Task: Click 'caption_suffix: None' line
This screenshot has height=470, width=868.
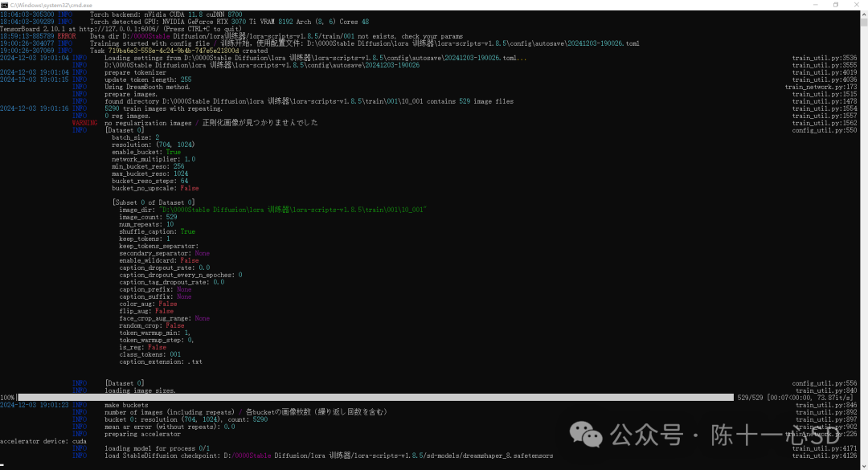Action: tap(155, 296)
